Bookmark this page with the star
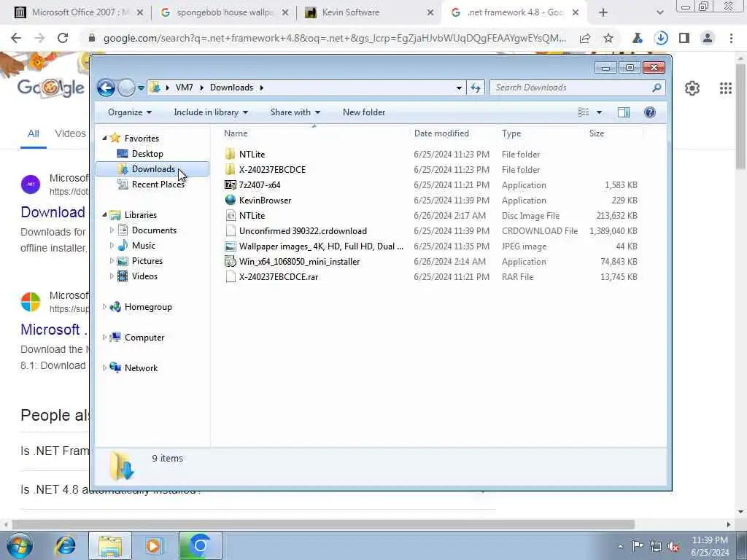Image resolution: width=747 pixels, height=560 pixels. pyautogui.click(x=608, y=38)
